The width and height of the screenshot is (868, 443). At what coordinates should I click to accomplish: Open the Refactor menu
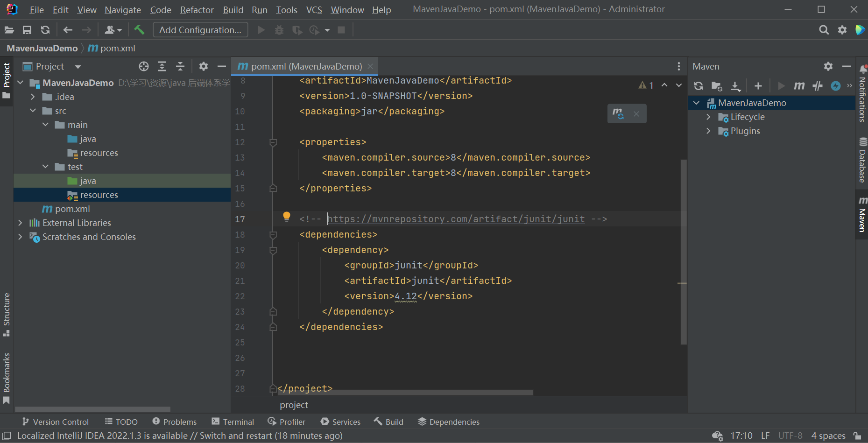197,10
